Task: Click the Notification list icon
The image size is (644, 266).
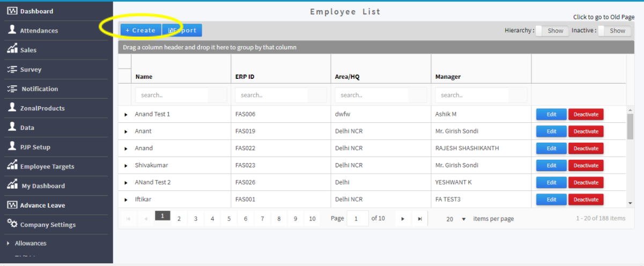Action: tap(12, 88)
